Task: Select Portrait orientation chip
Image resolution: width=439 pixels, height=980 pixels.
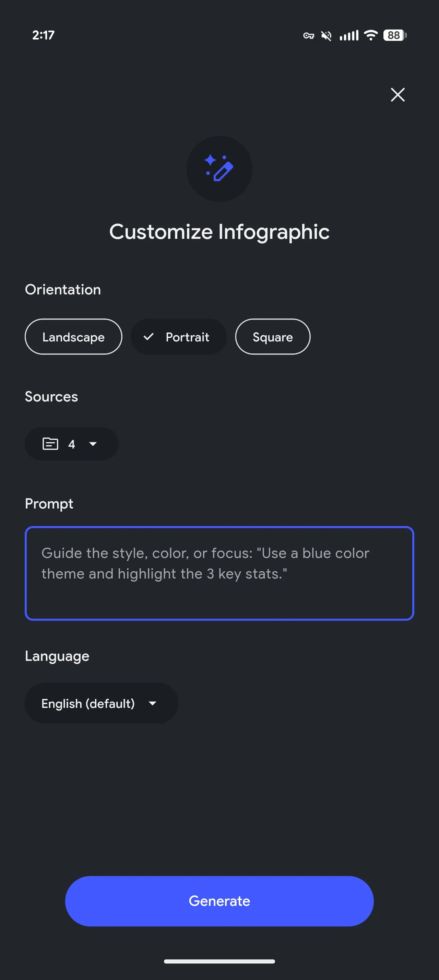Action: [179, 337]
